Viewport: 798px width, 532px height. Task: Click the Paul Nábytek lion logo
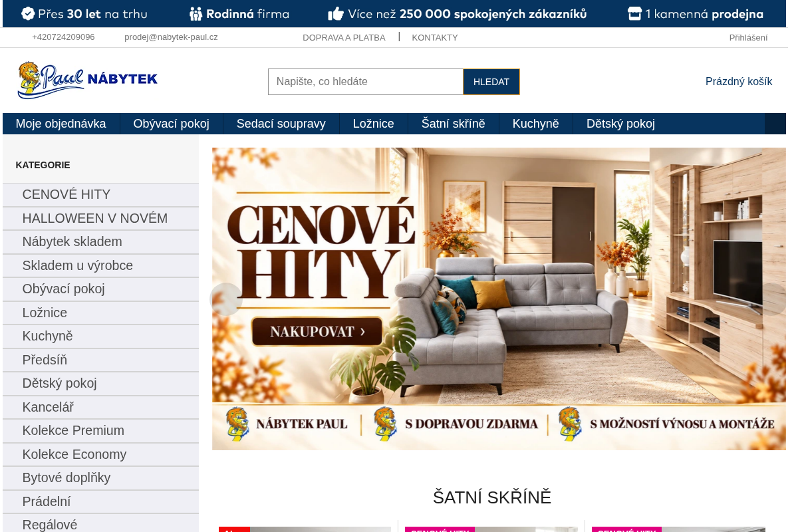click(88, 80)
